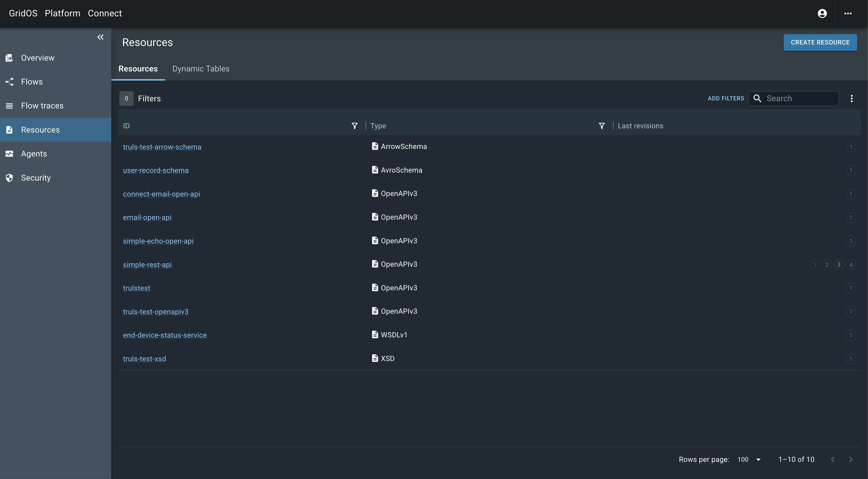Screen dimensions: 868x479
Task: Click the Overview sidebar icon
Action: (x=9, y=58)
